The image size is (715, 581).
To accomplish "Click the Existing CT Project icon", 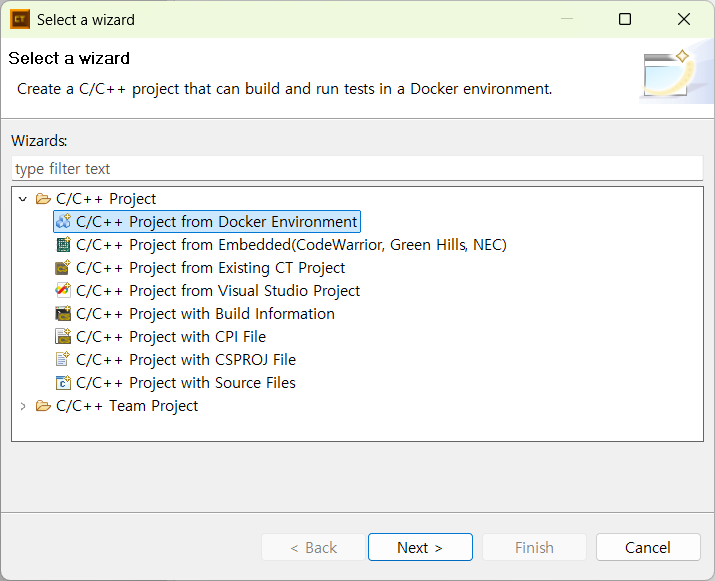I will click(63, 268).
